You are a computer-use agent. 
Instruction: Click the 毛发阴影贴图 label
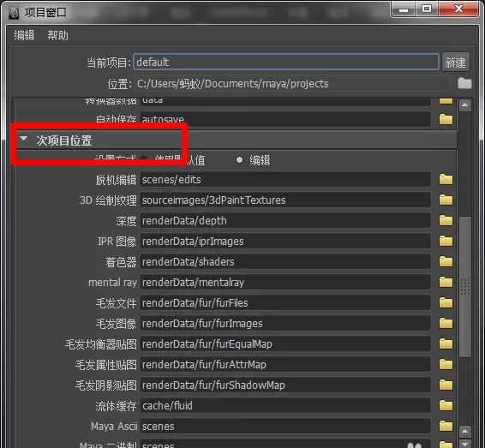105,385
